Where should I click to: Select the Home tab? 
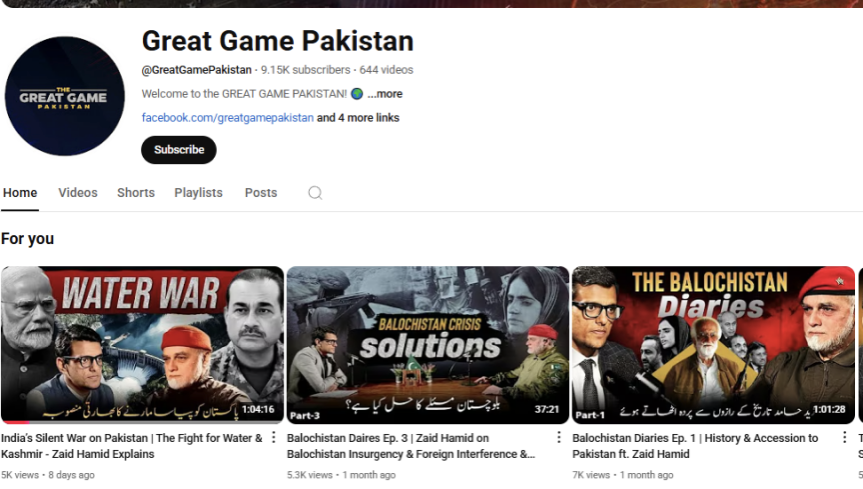tap(20, 193)
